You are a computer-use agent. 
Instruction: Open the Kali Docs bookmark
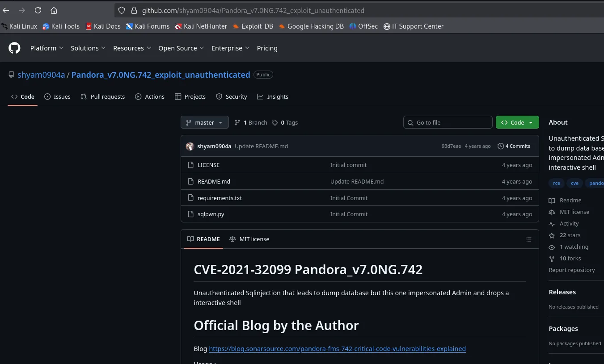[x=103, y=26]
